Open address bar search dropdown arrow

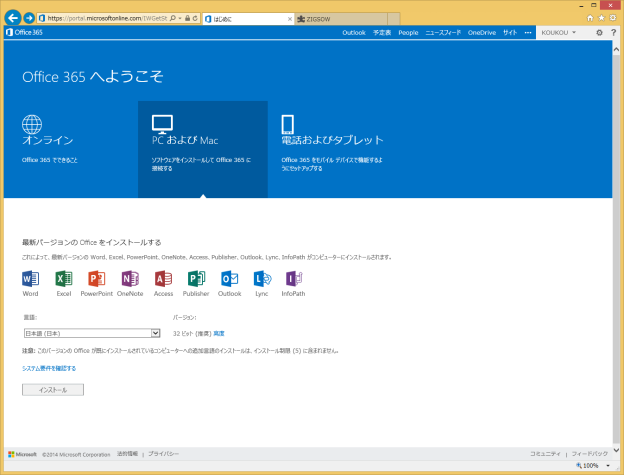[180, 18]
